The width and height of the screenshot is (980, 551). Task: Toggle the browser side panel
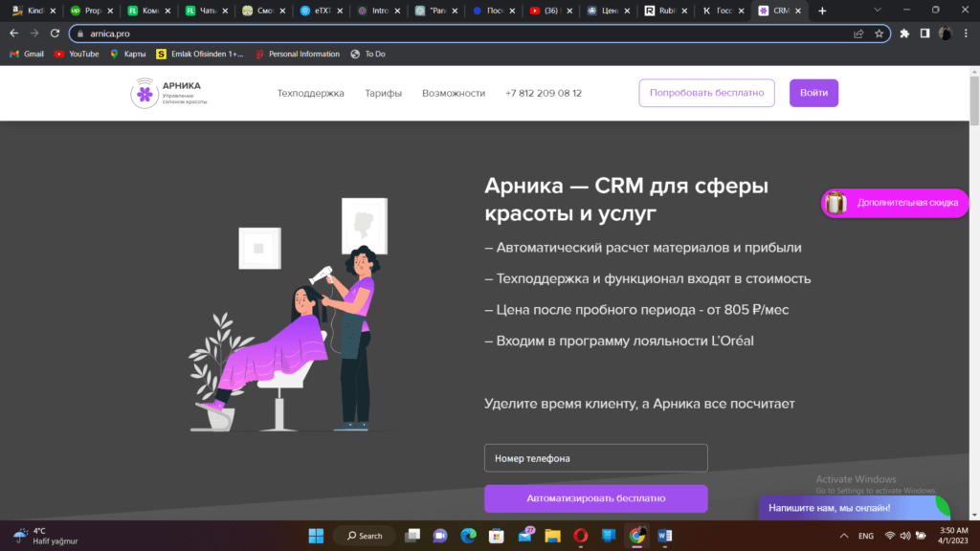[924, 33]
